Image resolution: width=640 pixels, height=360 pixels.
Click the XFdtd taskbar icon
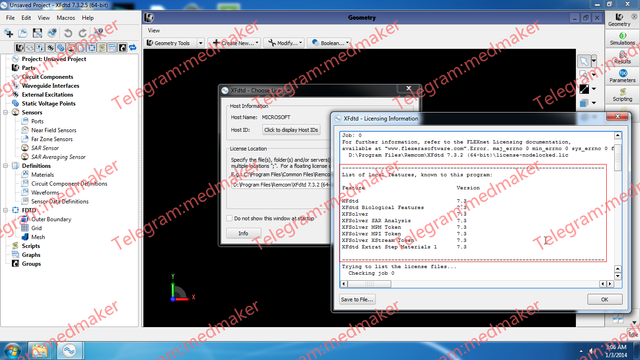pos(69,351)
